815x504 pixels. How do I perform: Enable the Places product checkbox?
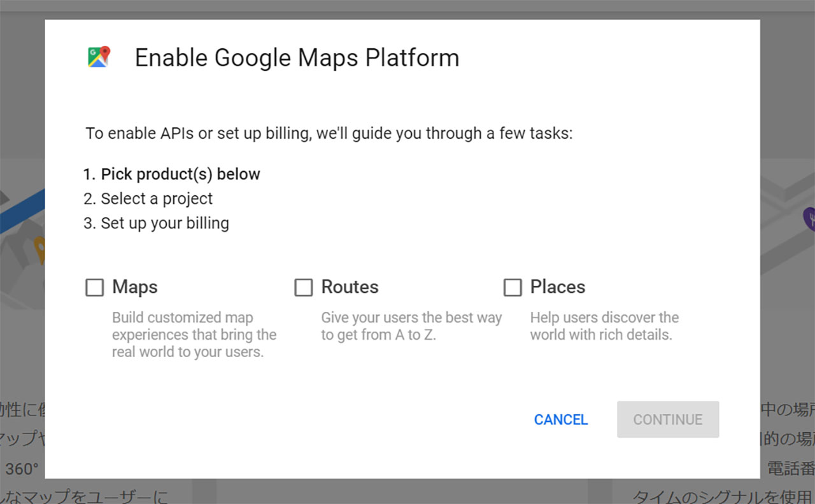tap(513, 288)
